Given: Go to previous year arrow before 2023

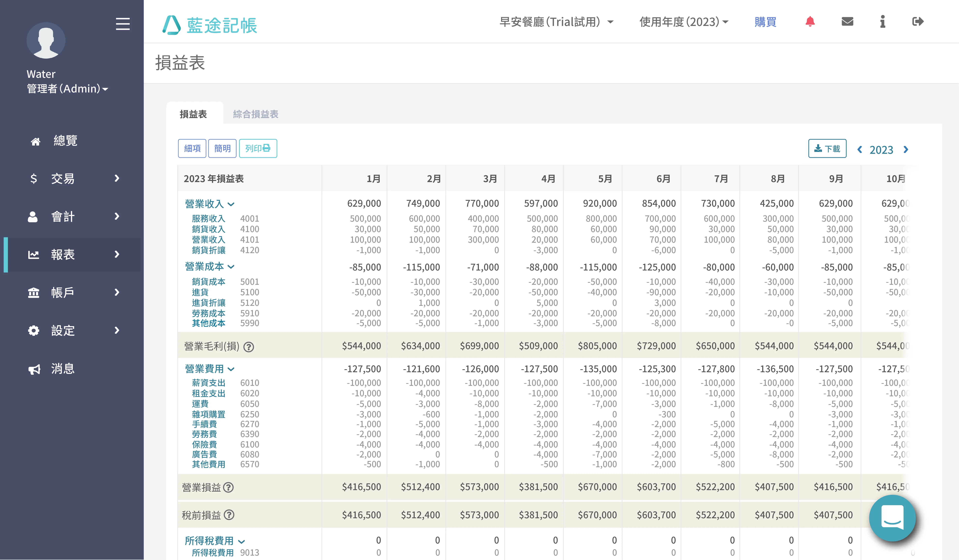Looking at the screenshot, I should point(859,150).
